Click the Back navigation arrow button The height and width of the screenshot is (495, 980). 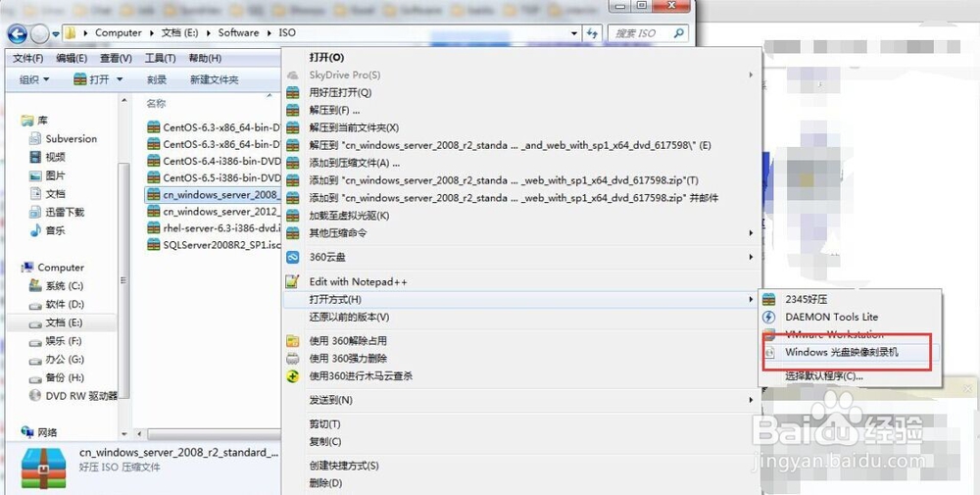point(18,33)
